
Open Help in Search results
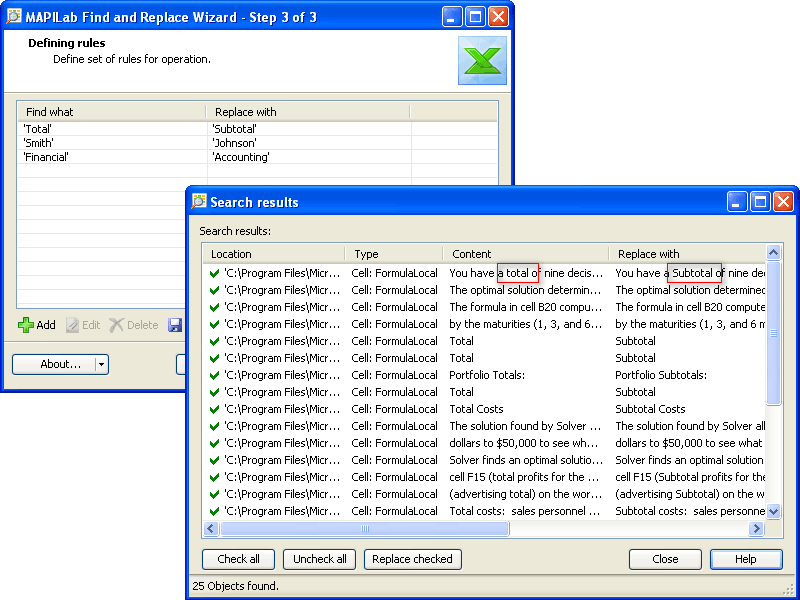(745, 559)
